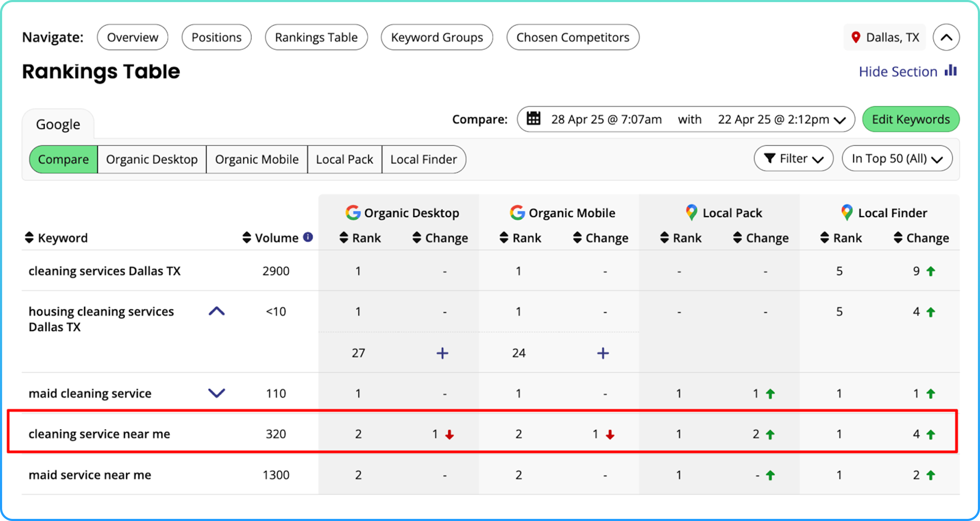Sort Local Pack Change column
980x521 pixels.
coord(738,238)
